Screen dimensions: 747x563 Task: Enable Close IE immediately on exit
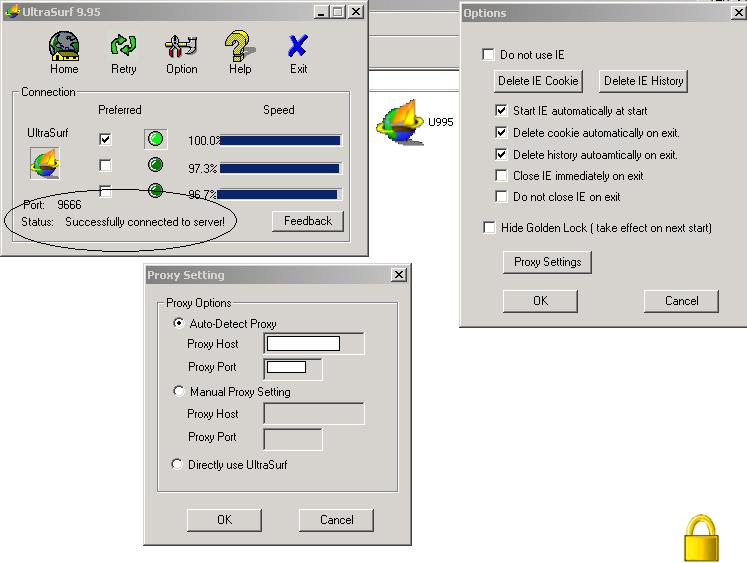tap(501, 176)
